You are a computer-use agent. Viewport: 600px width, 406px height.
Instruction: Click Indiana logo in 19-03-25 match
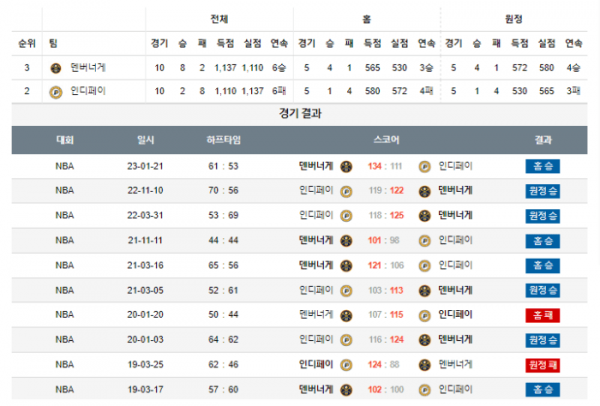tap(346, 365)
